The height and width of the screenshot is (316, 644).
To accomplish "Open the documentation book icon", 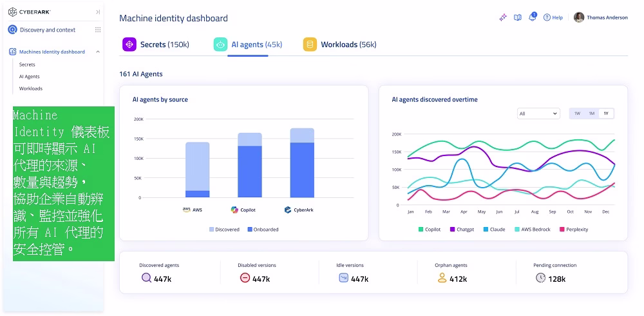I will coord(517,17).
